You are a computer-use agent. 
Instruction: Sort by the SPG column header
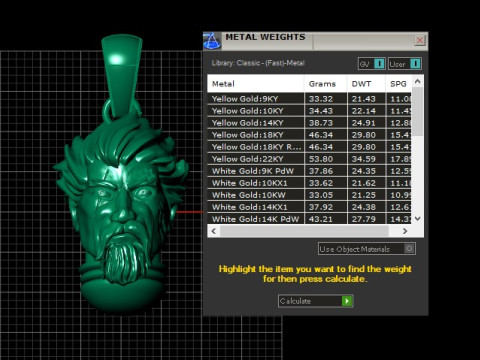(398, 84)
